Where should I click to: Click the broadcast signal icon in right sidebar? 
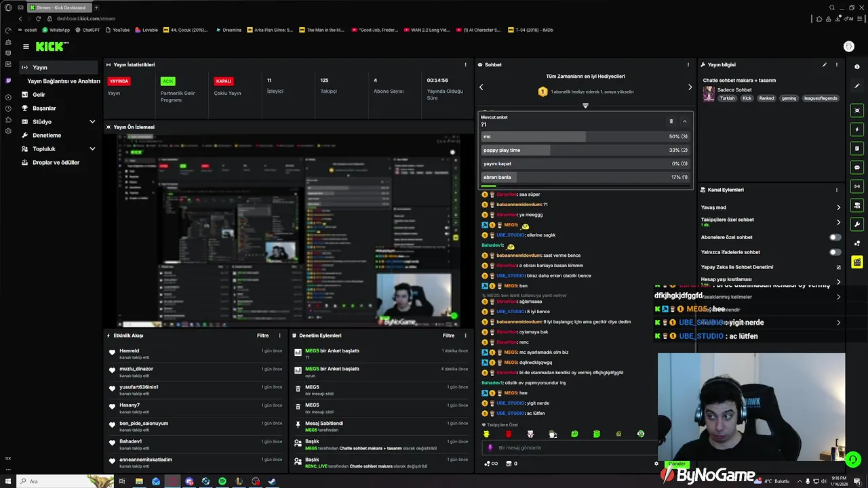(x=857, y=186)
